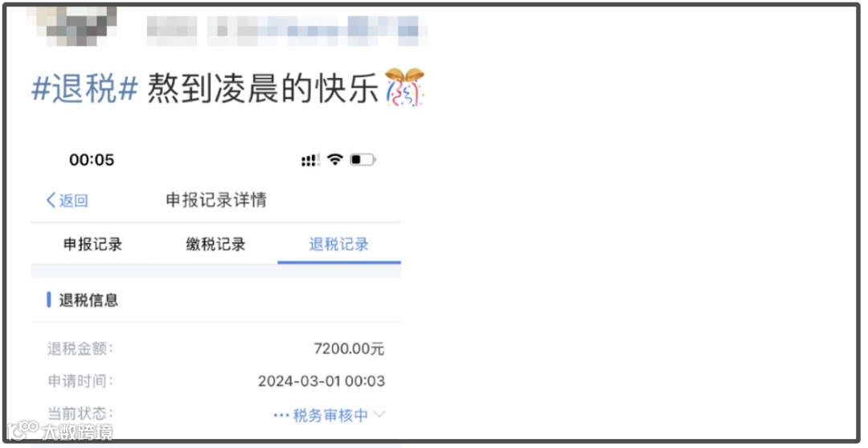Open the #退税# hashtag link
This screenshot has height=448, width=868.
(84, 88)
